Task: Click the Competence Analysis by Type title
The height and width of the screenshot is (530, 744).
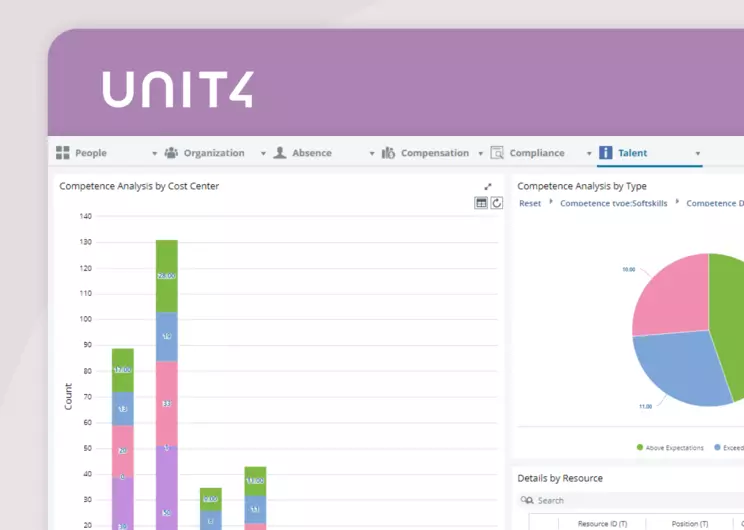Action: pos(582,186)
